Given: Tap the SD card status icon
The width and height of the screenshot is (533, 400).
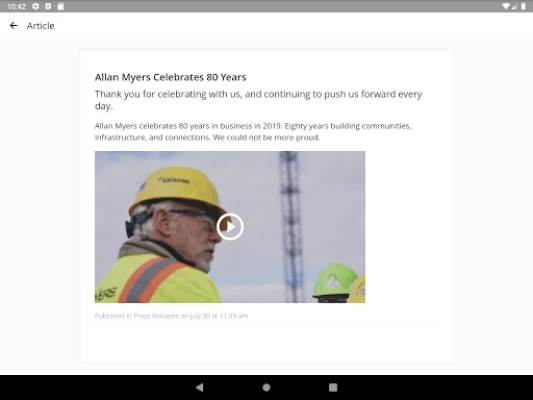Looking at the screenshot, I should pos(61,6).
